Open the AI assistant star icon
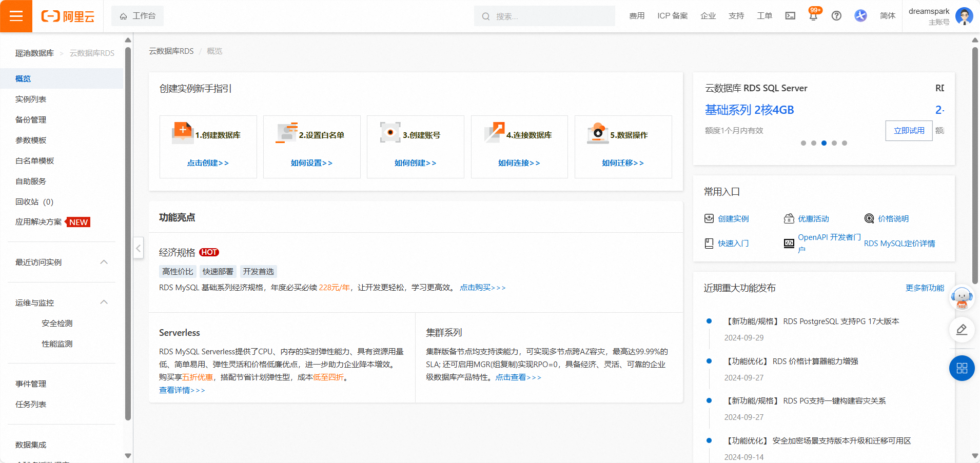This screenshot has height=463, width=980. coord(860,16)
